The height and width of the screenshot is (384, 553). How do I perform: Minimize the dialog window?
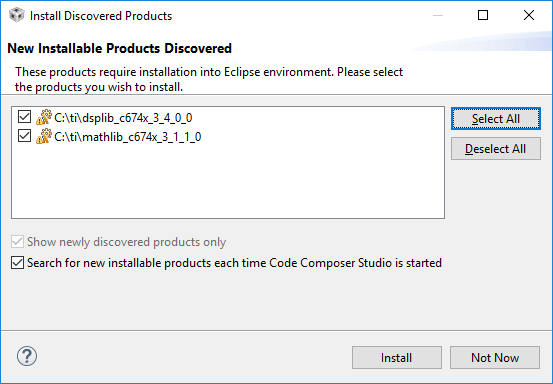pyautogui.click(x=438, y=15)
